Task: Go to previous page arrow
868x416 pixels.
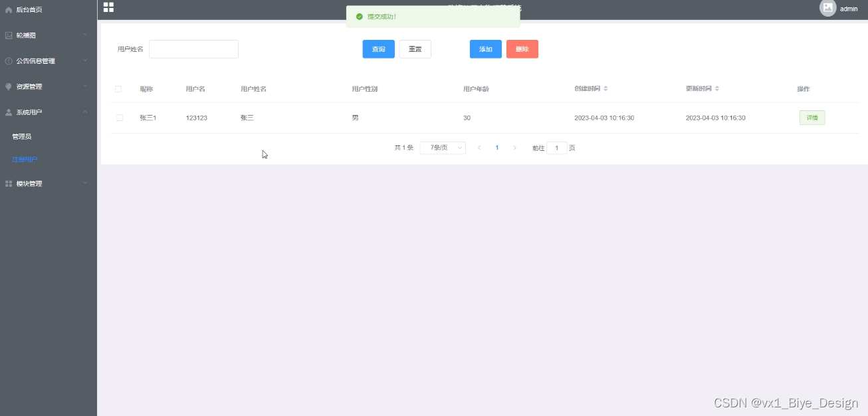Action: coord(479,148)
